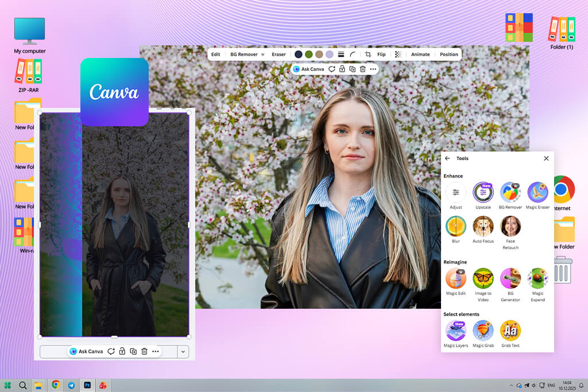Open more options in upper floating bar
The width and height of the screenshot is (588, 392).
[x=373, y=69]
